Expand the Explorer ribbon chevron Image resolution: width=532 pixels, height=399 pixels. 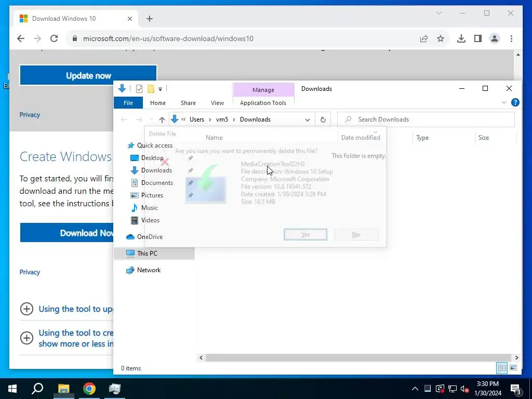click(x=504, y=102)
